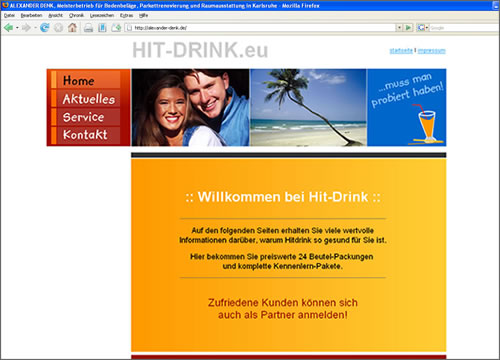Click the Print icon in toolbar
Screen dimensions: 500x360
pyautogui.click(x=88, y=28)
